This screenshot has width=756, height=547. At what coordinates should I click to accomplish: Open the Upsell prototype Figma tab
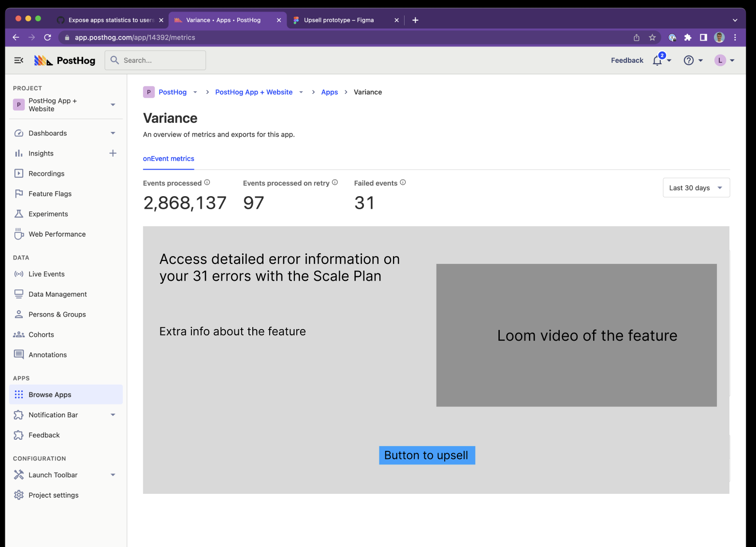tap(338, 20)
